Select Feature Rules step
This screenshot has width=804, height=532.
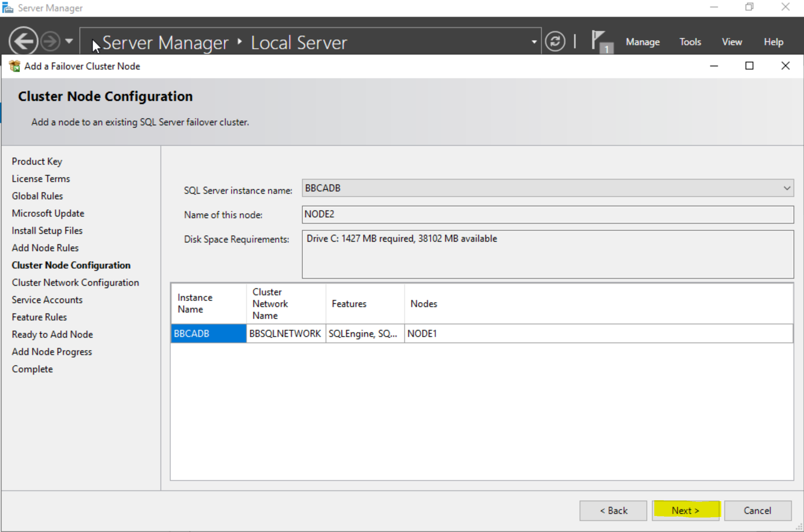coord(39,317)
